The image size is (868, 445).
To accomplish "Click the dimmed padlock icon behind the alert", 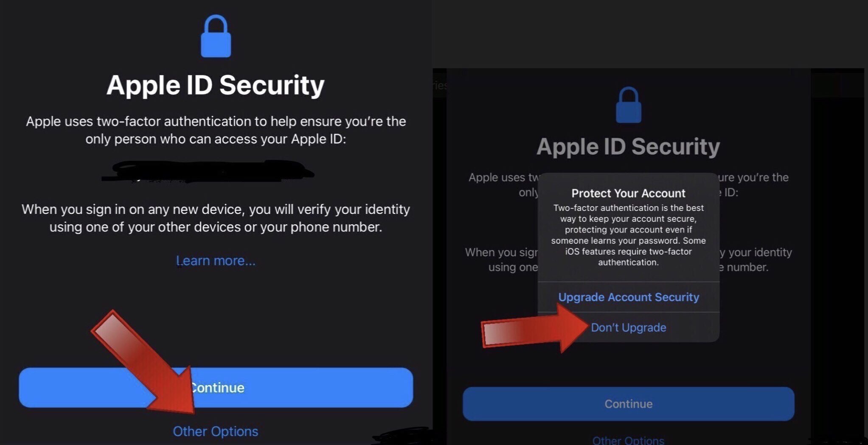I will click(628, 105).
